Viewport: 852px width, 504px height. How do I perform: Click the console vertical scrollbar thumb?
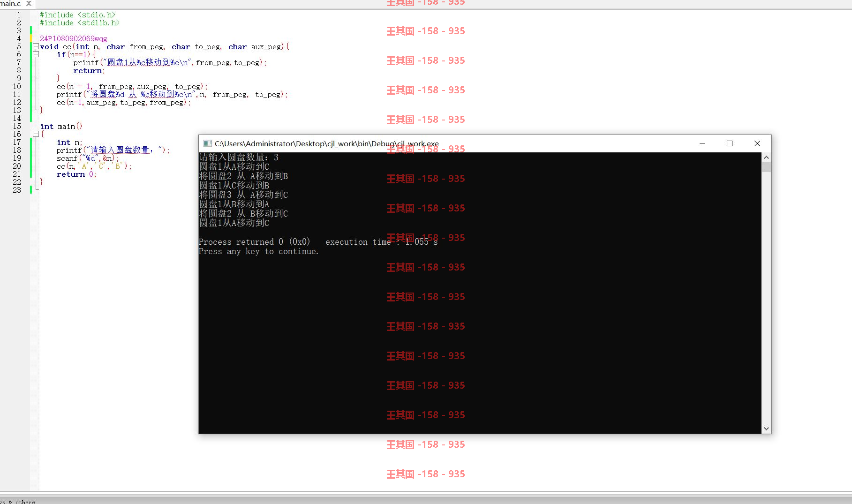tap(766, 167)
